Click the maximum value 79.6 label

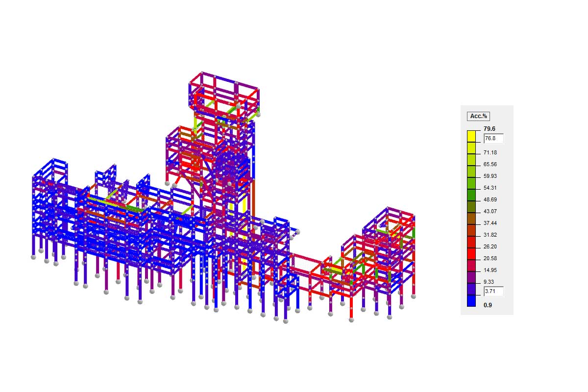coord(490,129)
